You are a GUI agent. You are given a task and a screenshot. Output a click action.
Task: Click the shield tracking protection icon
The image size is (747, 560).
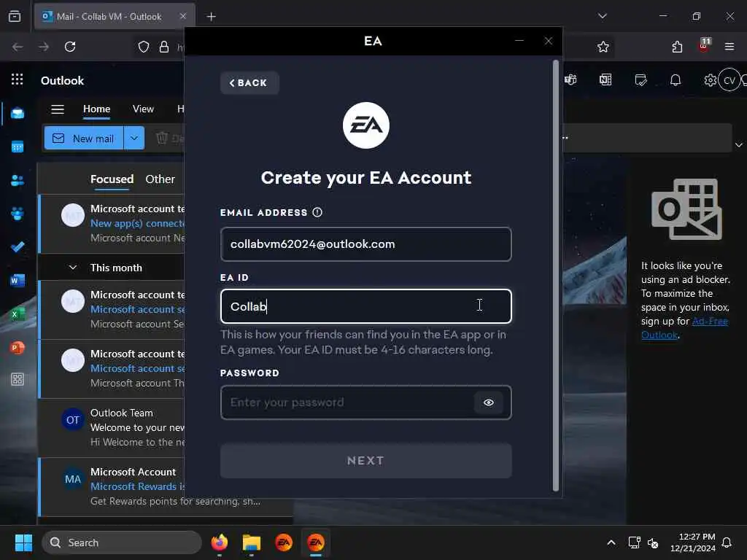click(x=144, y=47)
